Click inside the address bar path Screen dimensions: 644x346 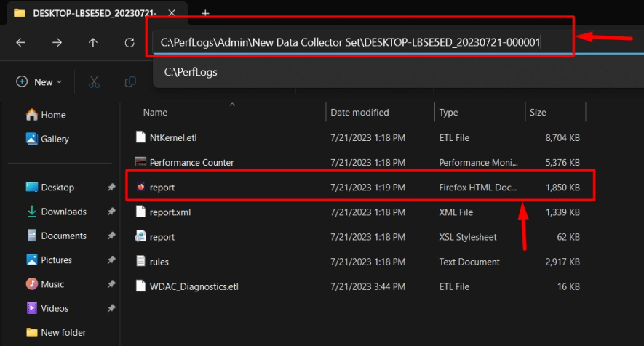pos(351,43)
